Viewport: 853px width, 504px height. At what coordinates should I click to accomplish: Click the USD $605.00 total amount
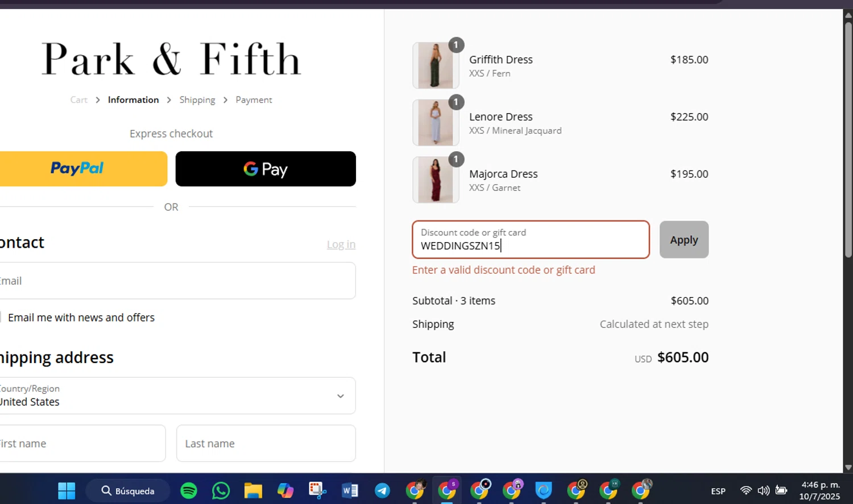[672, 357]
